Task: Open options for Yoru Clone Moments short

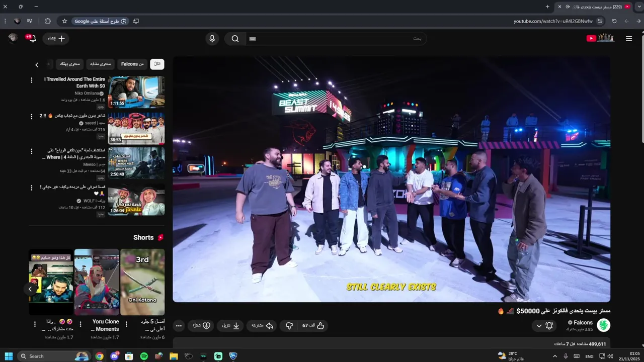Action: 80,324
